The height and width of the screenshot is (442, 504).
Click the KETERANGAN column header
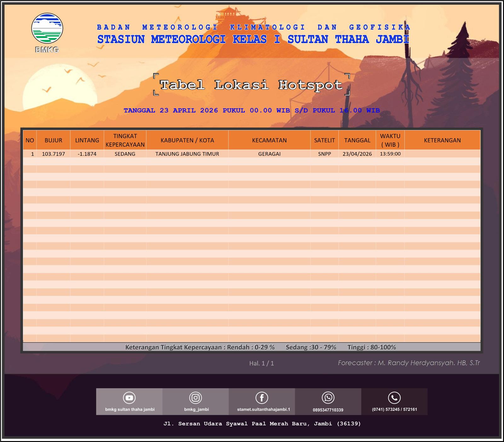[x=442, y=140]
